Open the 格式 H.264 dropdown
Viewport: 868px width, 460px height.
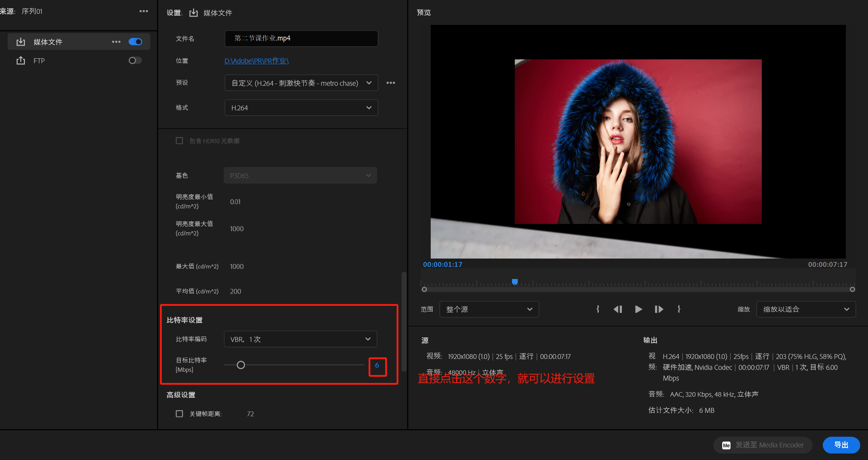(301, 108)
